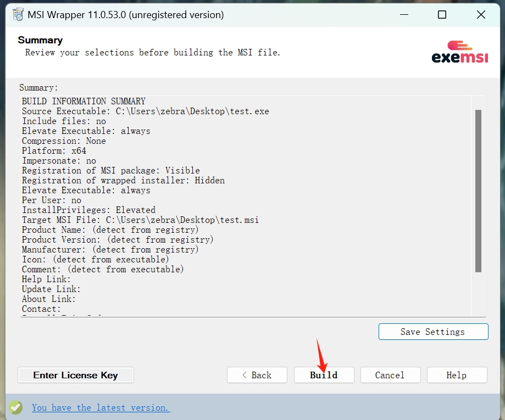Click the 'Summary:' field label
The image size is (505, 420).
click(38, 87)
